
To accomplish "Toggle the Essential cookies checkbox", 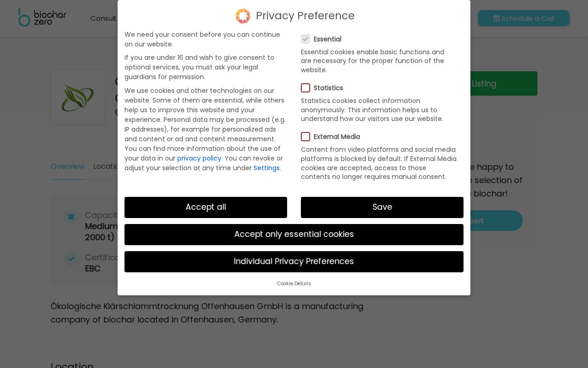I will tap(305, 39).
